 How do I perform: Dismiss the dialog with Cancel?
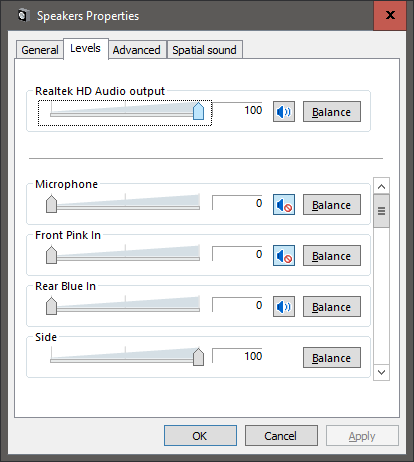(281, 436)
